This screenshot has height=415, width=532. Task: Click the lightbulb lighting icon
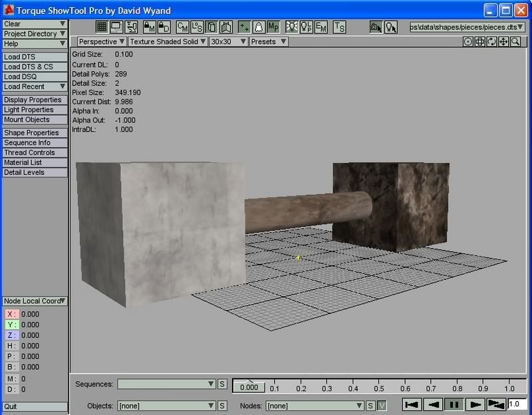(291, 27)
